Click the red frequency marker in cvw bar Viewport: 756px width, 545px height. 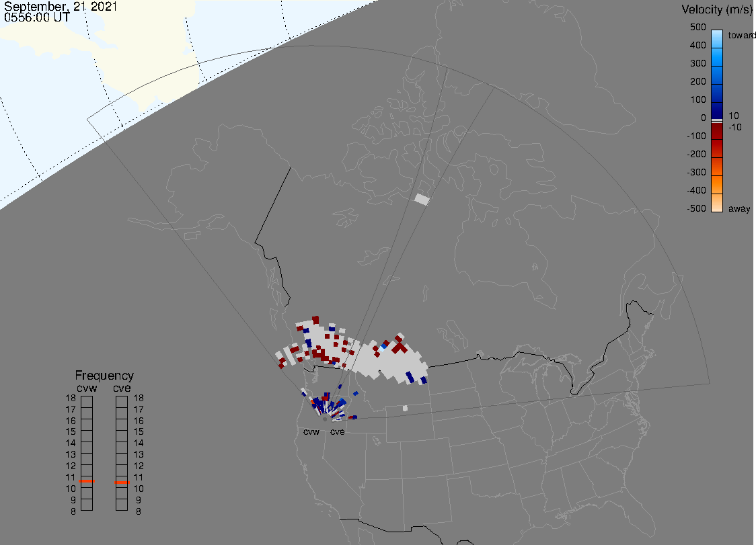click(x=87, y=481)
